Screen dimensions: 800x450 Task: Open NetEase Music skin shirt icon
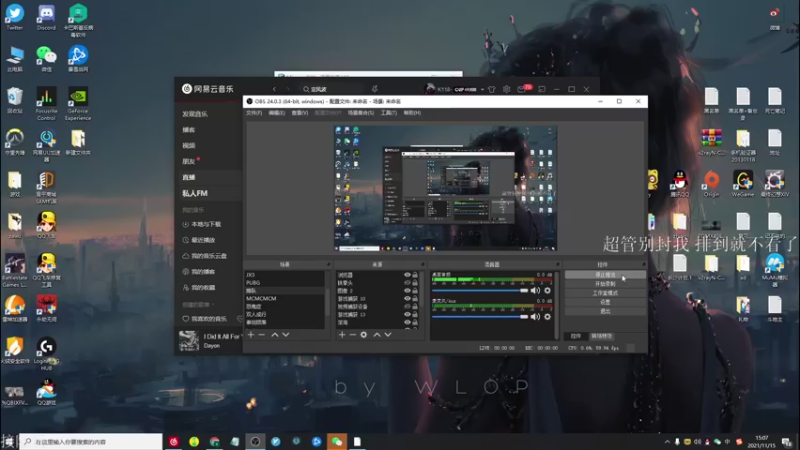(x=491, y=89)
